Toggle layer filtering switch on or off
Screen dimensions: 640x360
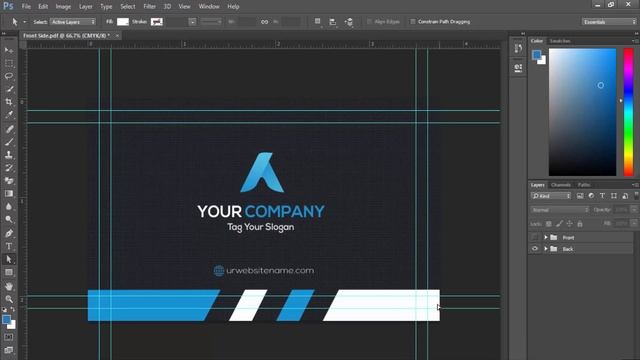pyautogui.click(x=636, y=196)
